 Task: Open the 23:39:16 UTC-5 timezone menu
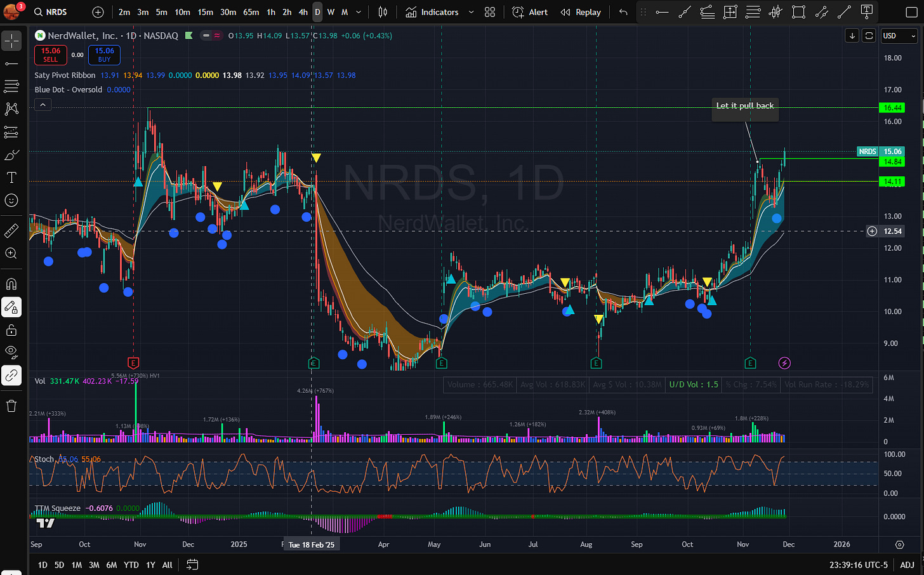pos(859,564)
